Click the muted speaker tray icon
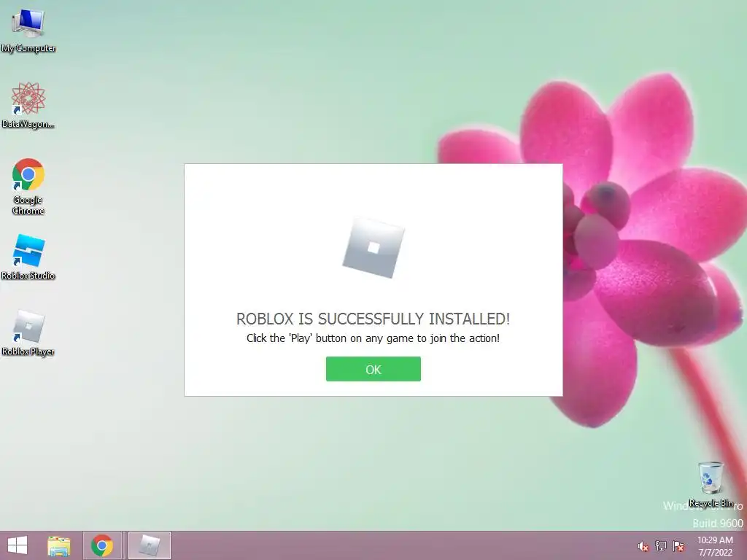Image resolution: width=747 pixels, height=560 pixels. (643, 546)
